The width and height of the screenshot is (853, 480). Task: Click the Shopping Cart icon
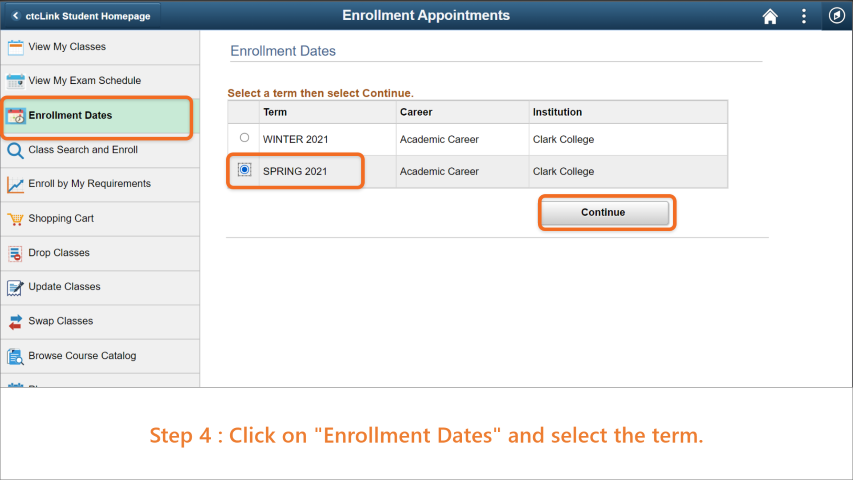15,219
